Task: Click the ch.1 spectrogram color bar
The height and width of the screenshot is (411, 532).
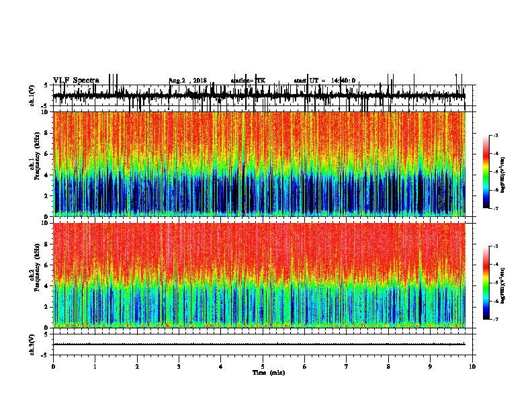Action: (x=486, y=171)
